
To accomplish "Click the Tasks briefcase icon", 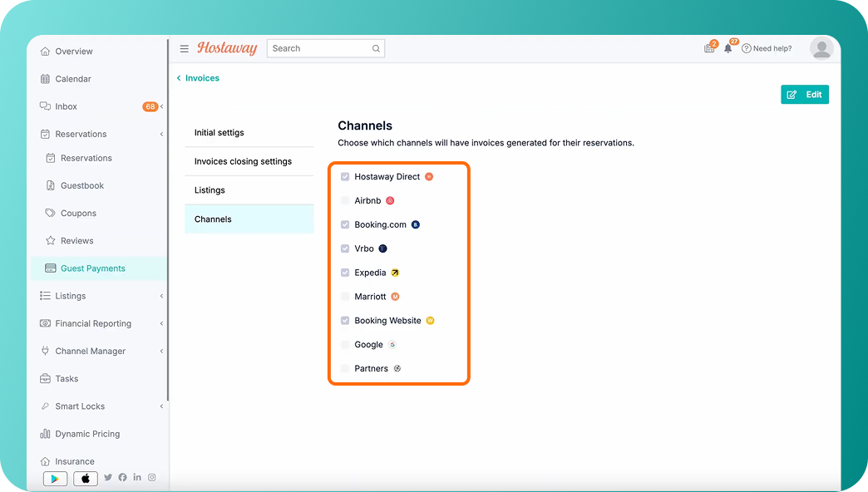I will (x=46, y=378).
